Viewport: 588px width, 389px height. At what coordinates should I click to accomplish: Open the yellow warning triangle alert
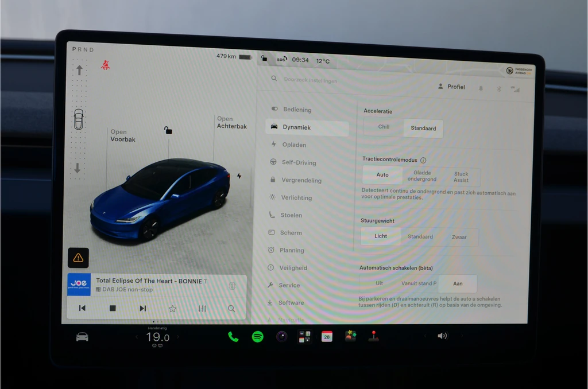78,258
